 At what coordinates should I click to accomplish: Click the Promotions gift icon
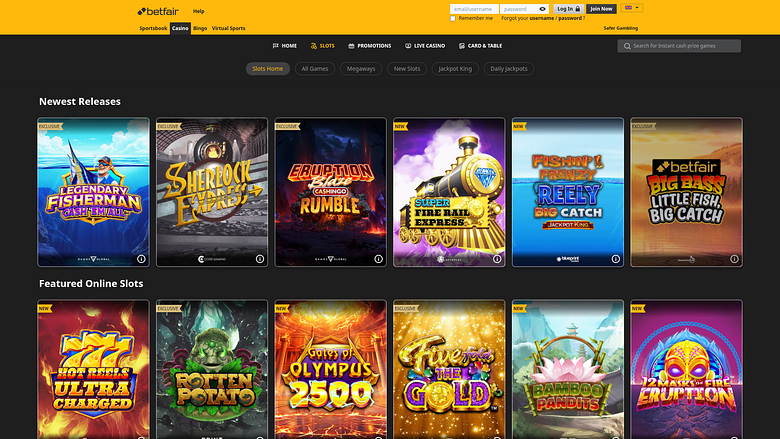(x=351, y=46)
